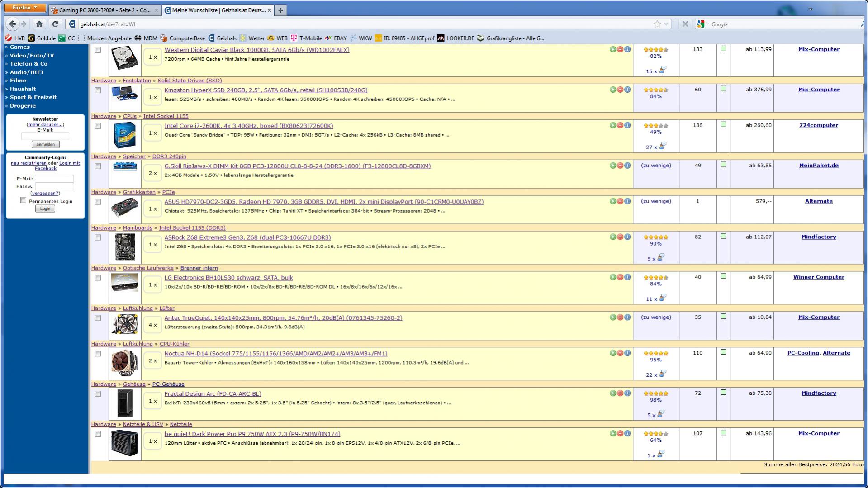The width and height of the screenshot is (868, 488).
Task: Select the G.Skill RipJaws-X row checkbox
Action: [98, 166]
